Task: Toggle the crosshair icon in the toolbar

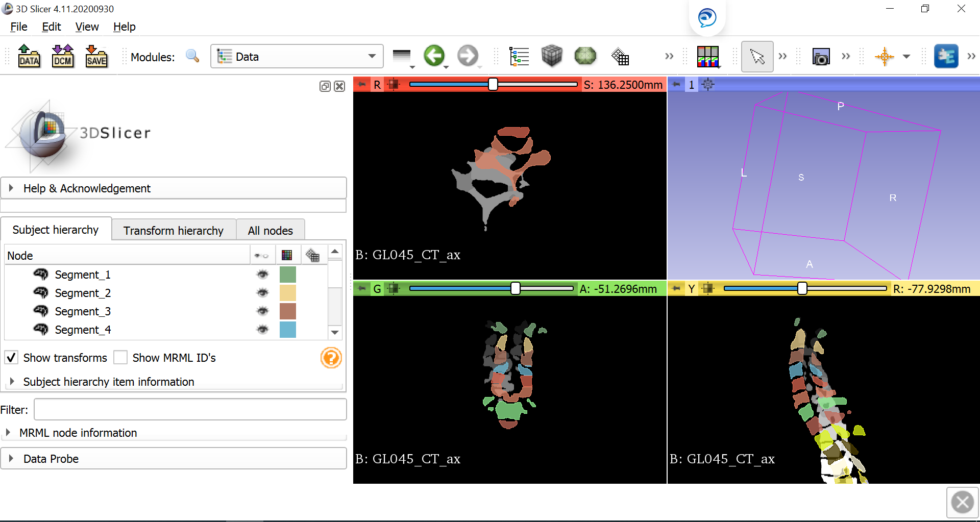Action: point(885,56)
